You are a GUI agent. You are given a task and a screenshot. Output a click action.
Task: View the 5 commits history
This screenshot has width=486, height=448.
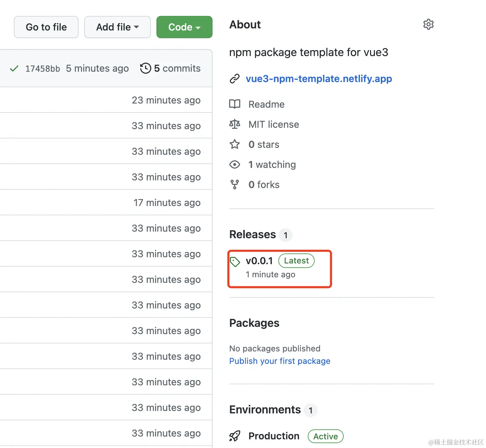coord(177,68)
